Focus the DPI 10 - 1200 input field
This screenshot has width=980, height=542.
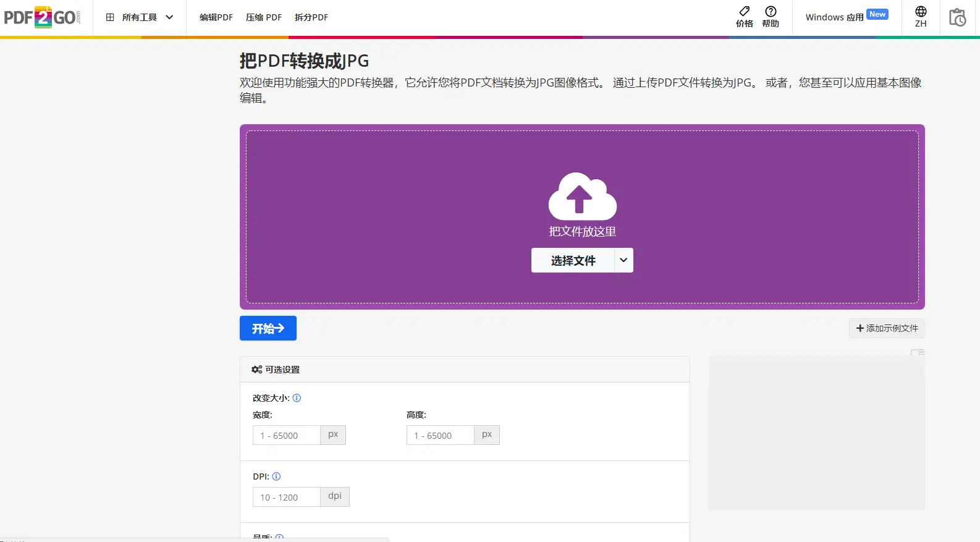[286, 497]
